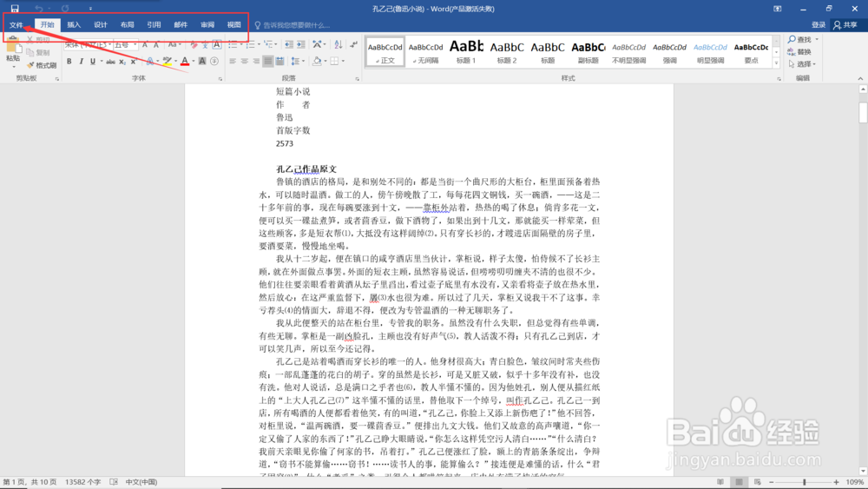Switch to the 视图 (View) tab
Image resolution: width=868 pixels, height=489 pixels.
coord(233,25)
